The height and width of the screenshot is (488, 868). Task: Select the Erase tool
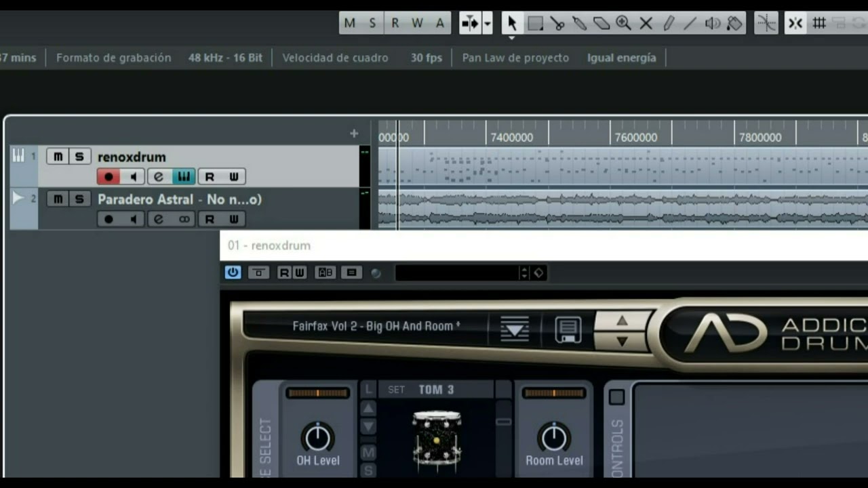tap(601, 23)
